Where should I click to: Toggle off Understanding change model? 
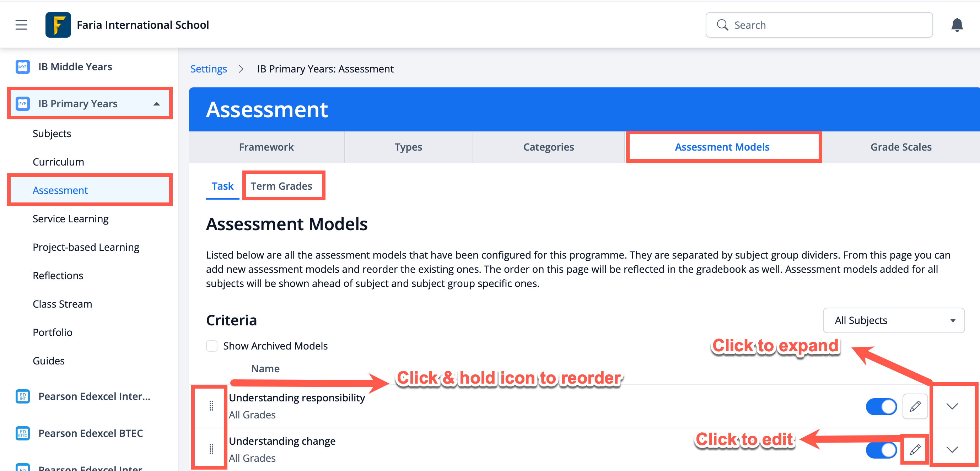(x=881, y=450)
